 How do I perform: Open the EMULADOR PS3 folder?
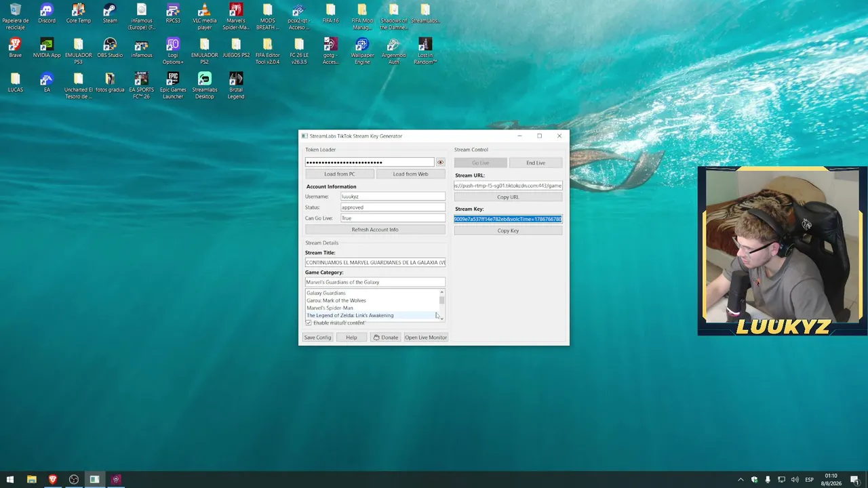tap(78, 52)
